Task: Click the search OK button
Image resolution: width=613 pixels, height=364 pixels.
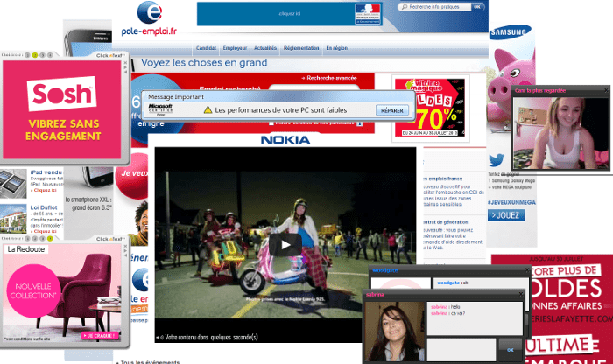Action: [477, 7]
